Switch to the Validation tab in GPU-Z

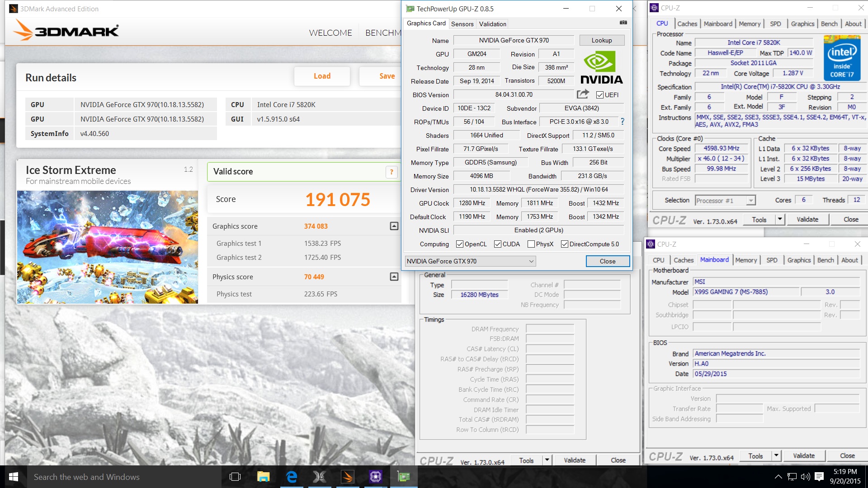(492, 24)
